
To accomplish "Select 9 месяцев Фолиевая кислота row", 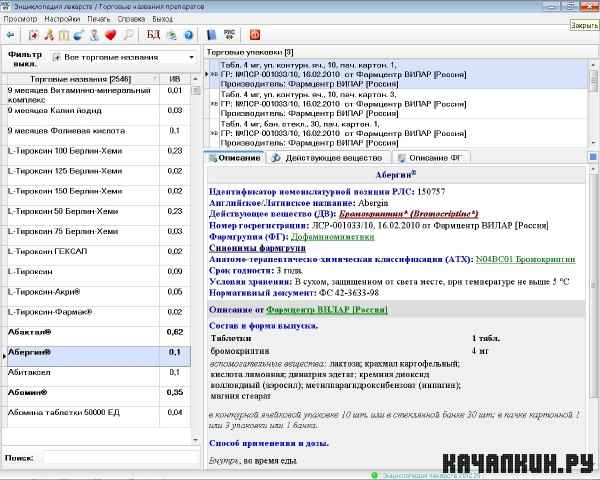I will [98, 135].
